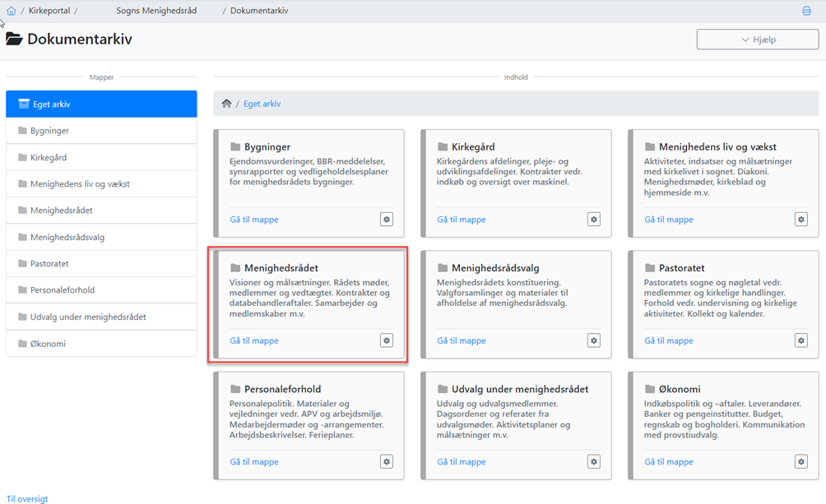Select Bygninger folder in sidebar

[101, 131]
